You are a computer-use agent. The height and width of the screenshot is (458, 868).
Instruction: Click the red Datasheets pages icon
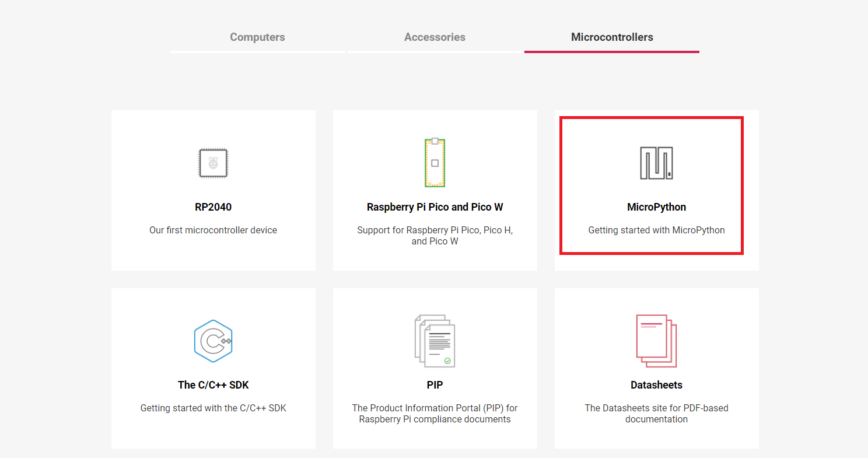pyautogui.click(x=656, y=341)
